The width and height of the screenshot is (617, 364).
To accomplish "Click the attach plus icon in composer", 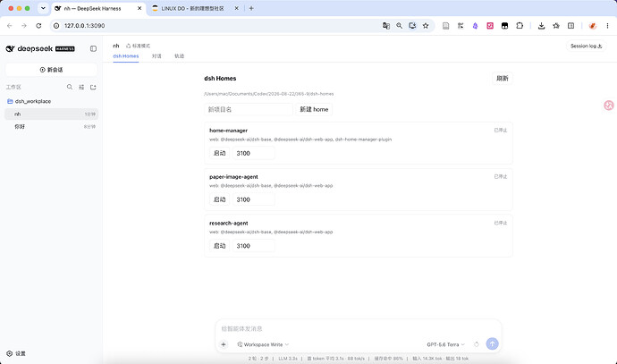I will point(224,344).
